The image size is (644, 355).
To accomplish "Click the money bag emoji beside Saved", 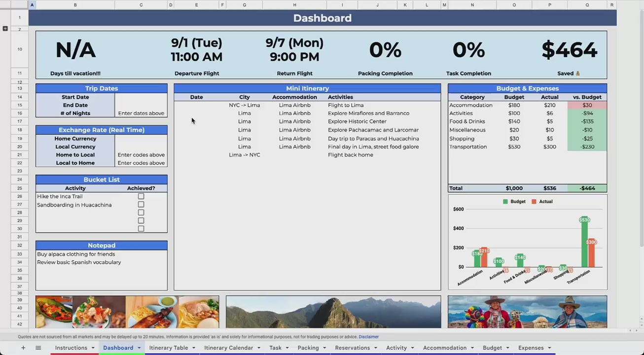I will (577, 73).
